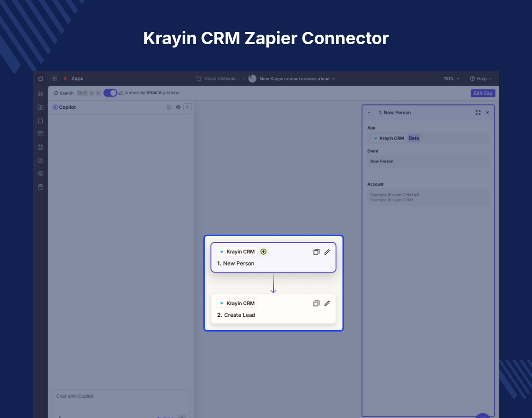Open the sidebar folder import icon
Viewport: 532px width, 418px height.
pos(40,107)
